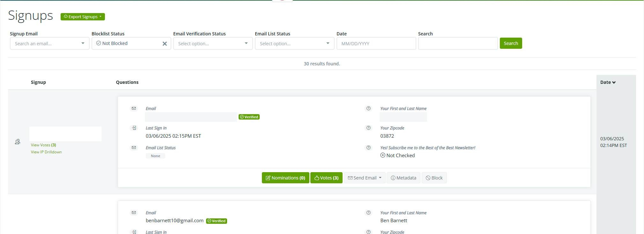Open the Signup Email dropdown
This screenshot has height=234, width=644.
(49, 44)
